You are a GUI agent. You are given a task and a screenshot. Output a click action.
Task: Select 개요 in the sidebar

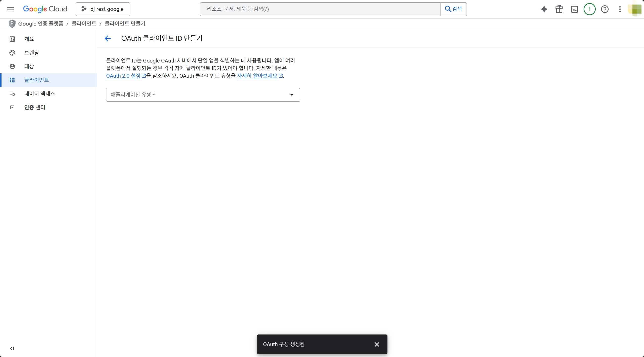click(29, 39)
